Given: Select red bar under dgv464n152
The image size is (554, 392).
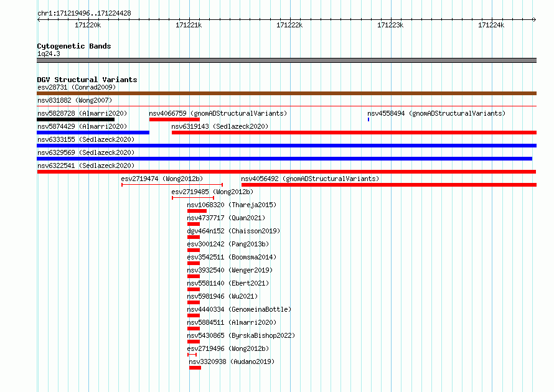Looking at the screenshot, I should [194, 237].
